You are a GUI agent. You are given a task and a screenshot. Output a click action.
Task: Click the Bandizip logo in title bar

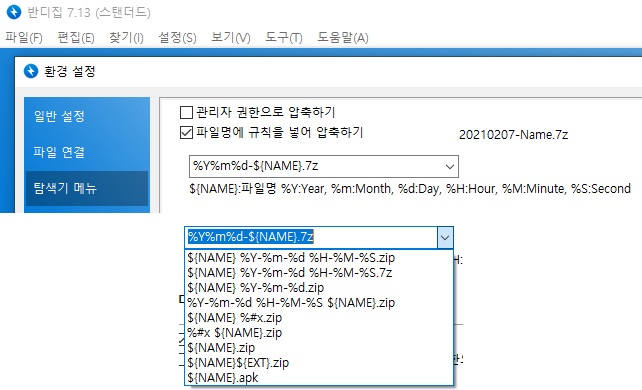click(x=14, y=12)
